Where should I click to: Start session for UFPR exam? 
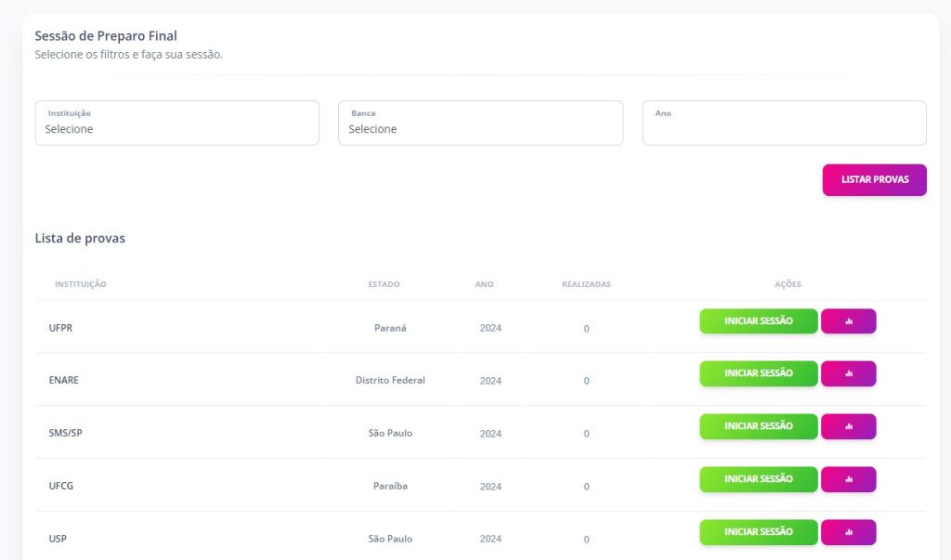click(x=758, y=321)
